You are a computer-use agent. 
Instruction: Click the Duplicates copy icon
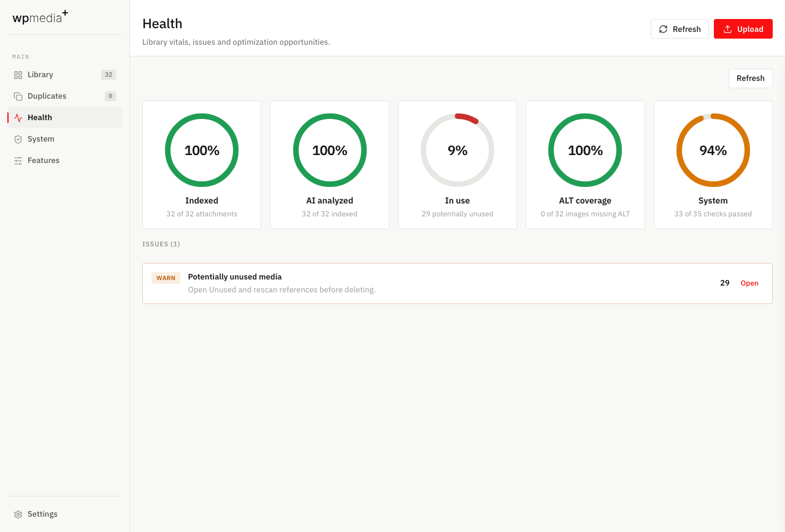pos(18,96)
